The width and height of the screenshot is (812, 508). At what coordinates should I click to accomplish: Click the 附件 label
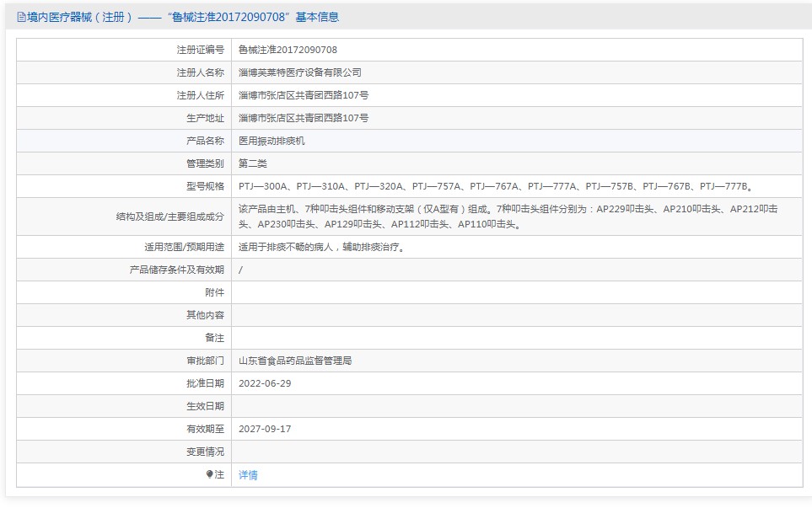[214, 293]
